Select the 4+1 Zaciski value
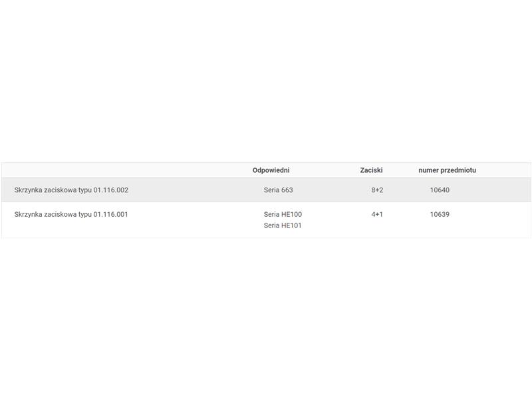532x399 pixels. pyautogui.click(x=377, y=214)
